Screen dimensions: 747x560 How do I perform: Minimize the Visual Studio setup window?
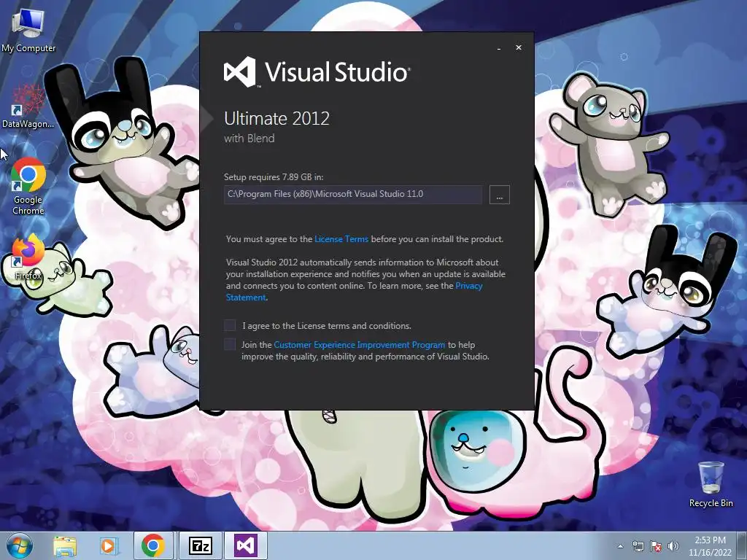point(499,47)
